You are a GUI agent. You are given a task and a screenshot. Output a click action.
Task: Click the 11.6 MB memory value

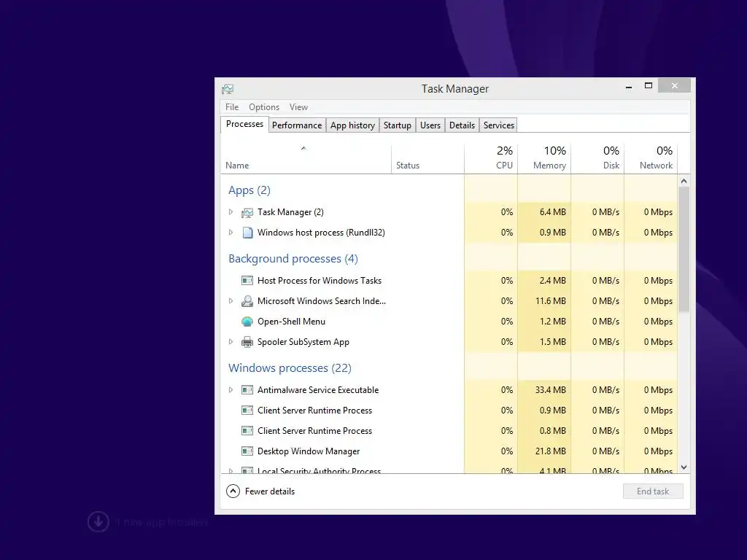point(550,301)
